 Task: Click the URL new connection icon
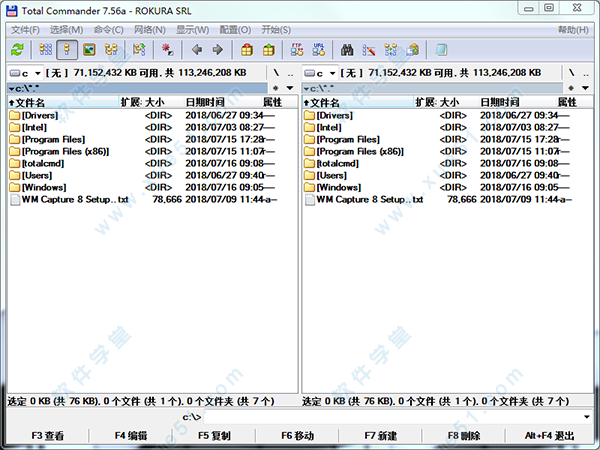coord(317,49)
